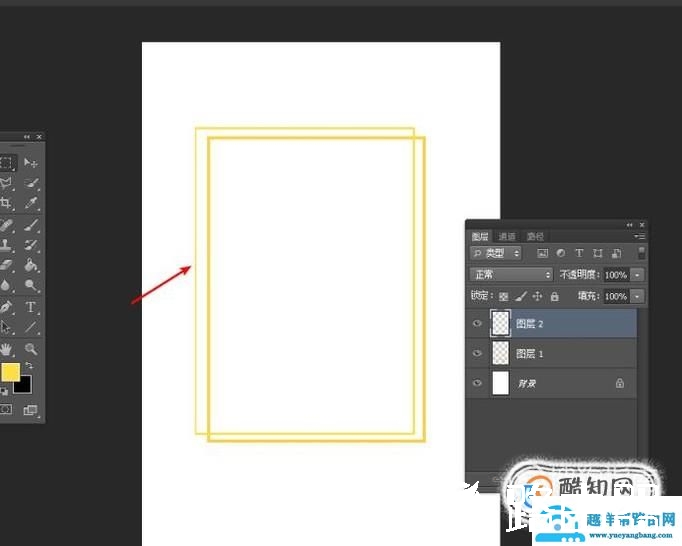Lock layer position
The width and height of the screenshot is (682, 546).
click(538, 297)
